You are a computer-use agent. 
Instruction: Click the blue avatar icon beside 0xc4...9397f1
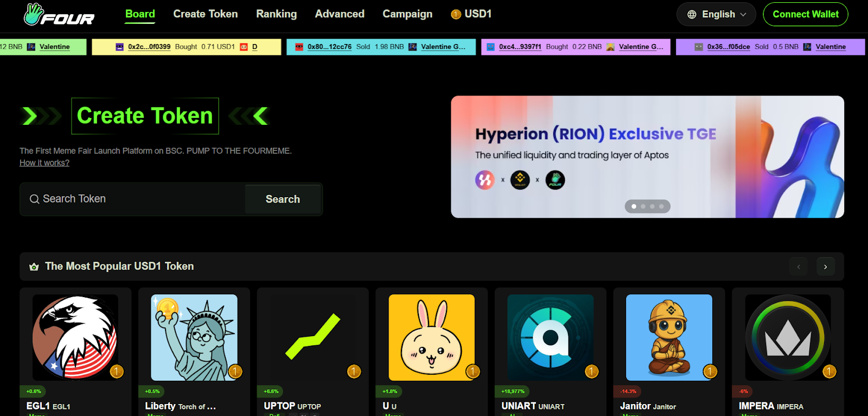click(x=490, y=47)
